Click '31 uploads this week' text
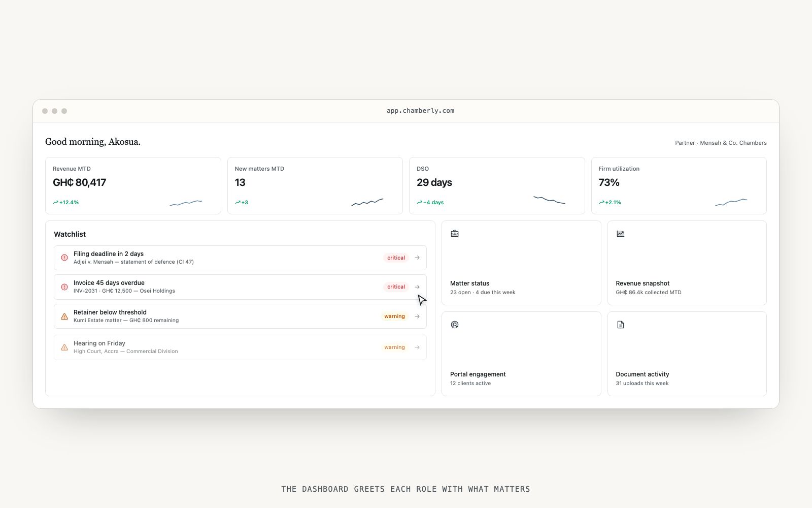 (x=642, y=384)
